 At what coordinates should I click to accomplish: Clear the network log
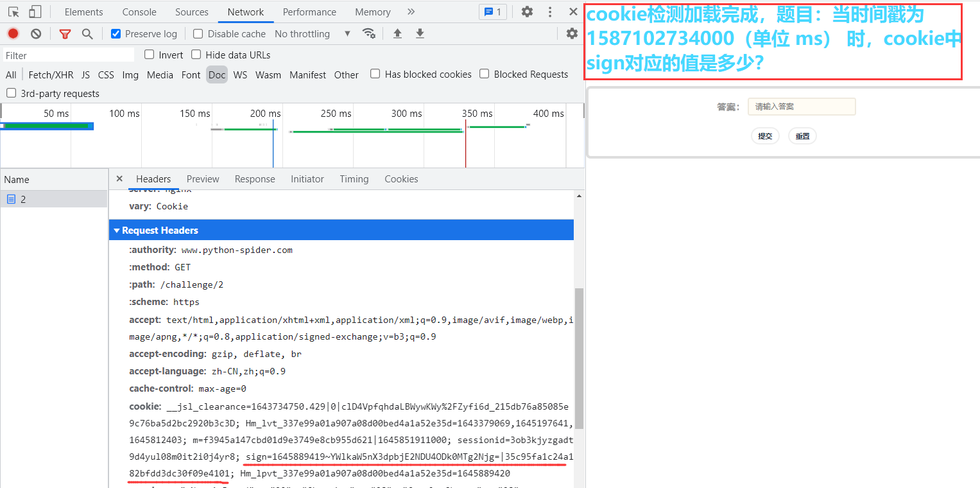(x=36, y=33)
